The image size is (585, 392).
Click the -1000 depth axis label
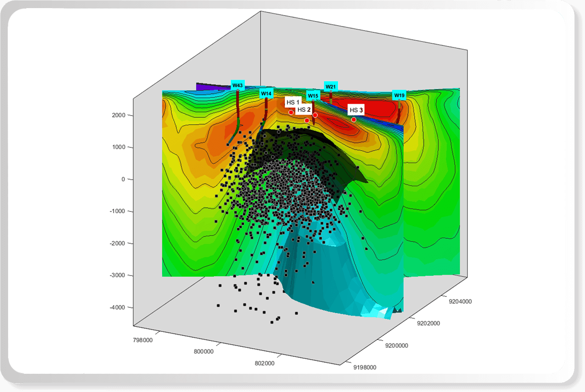pos(117,211)
